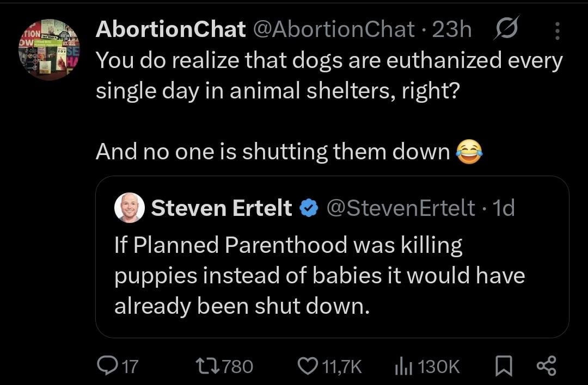
Task: Open Steven Ertelt's profile photo
Action: click(130, 208)
